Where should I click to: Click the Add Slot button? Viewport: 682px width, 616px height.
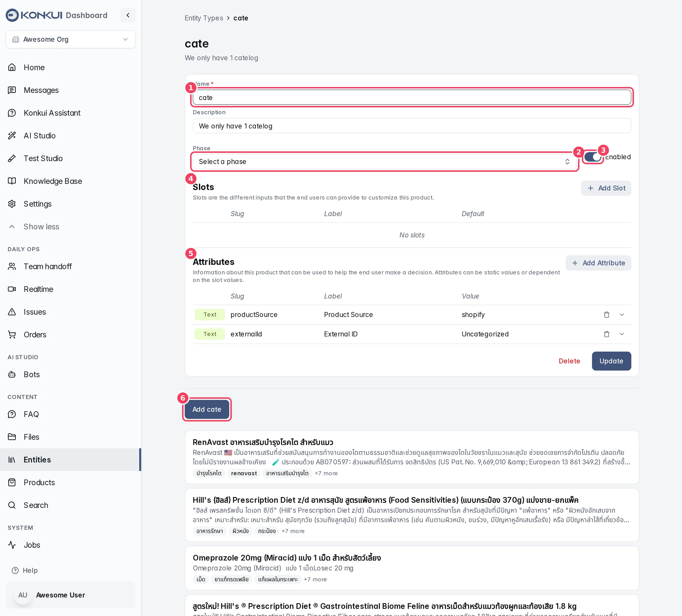[x=606, y=188]
